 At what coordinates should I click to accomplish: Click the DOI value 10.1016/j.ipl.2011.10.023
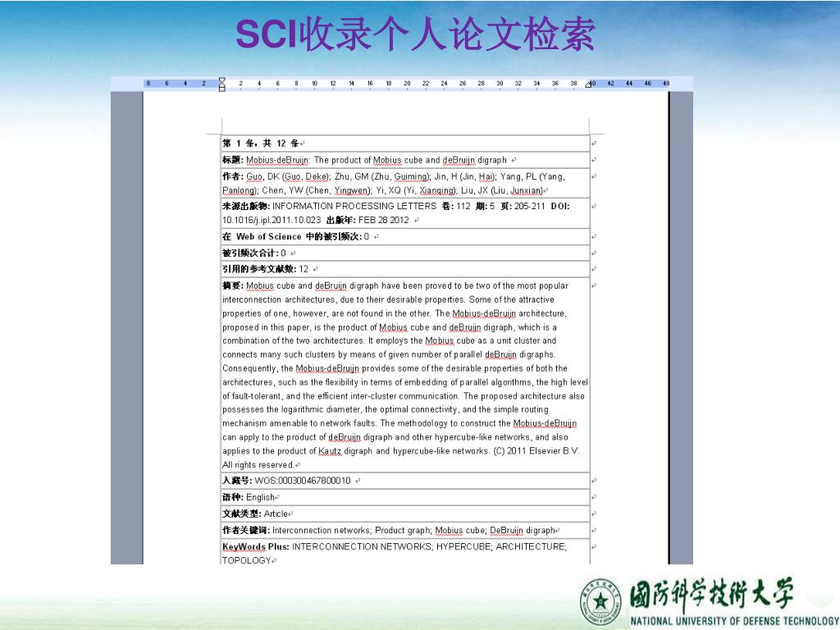[272, 220]
